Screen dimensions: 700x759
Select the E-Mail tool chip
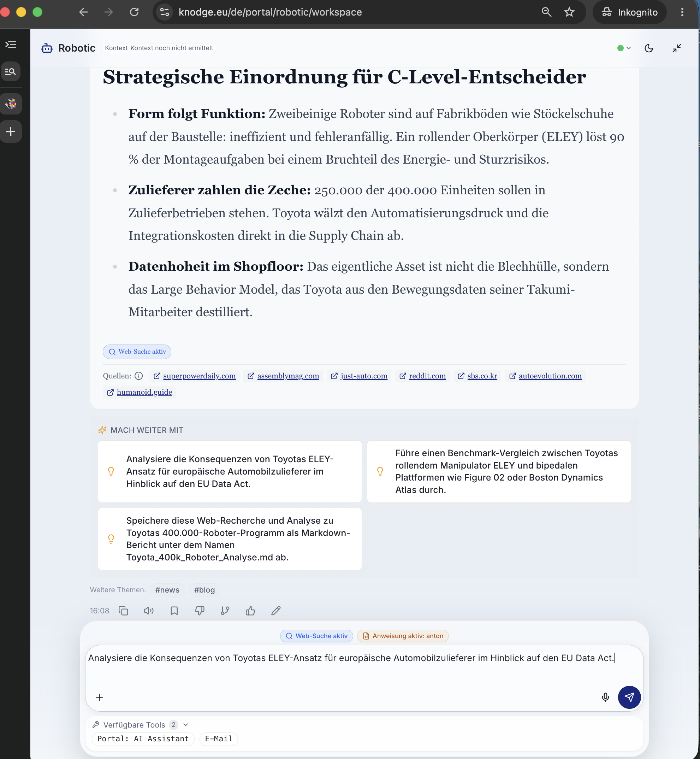[x=219, y=739]
